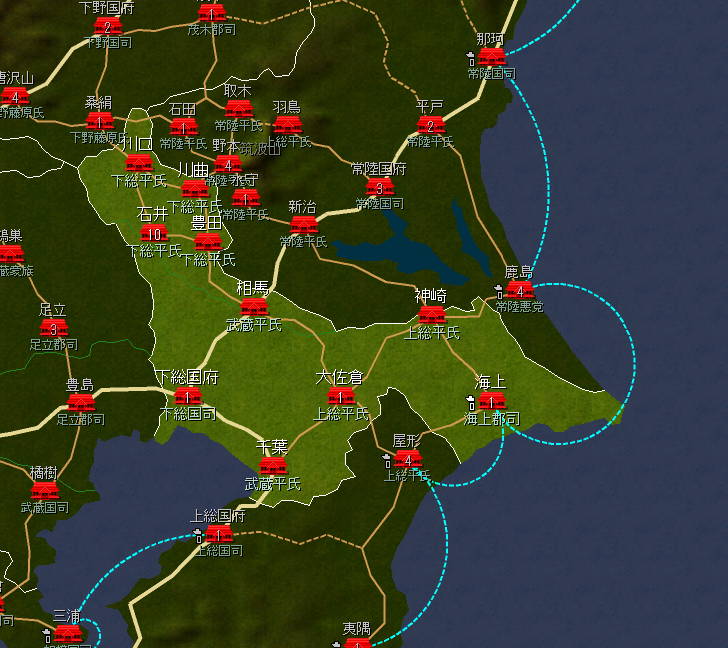Click the 足立郡司 label under 足立
Screen dimensions: 728x648
[x=54, y=344]
